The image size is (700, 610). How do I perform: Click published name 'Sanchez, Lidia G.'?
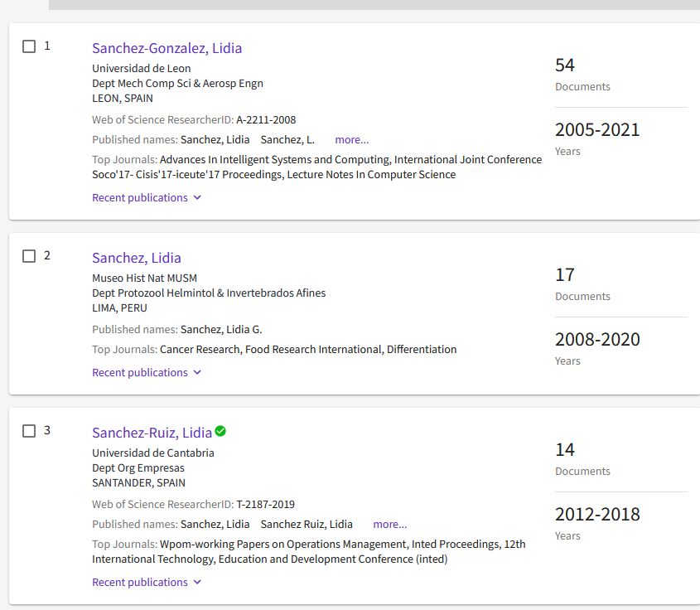(221, 329)
